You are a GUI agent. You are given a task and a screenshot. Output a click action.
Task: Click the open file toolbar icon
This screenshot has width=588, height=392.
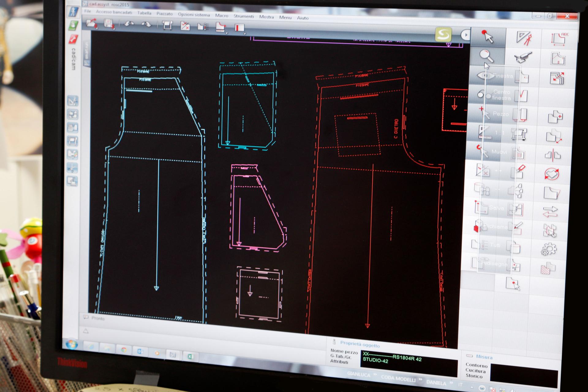[x=92, y=23]
